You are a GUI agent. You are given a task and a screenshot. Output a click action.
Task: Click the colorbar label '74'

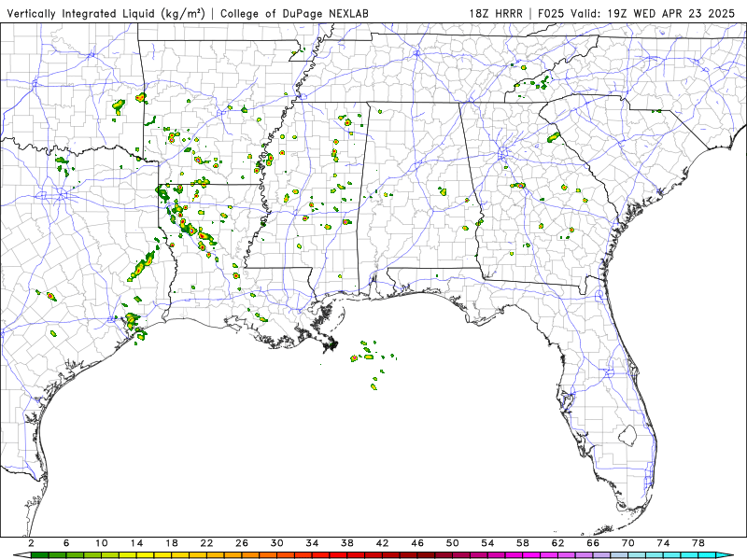coord(663,543)
